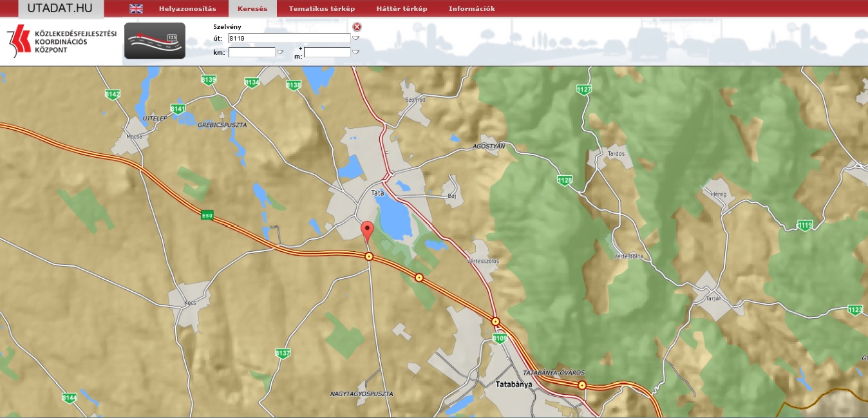868x418 pixels.
Task: Click the 8142 road shield
Action: [113, 94]
